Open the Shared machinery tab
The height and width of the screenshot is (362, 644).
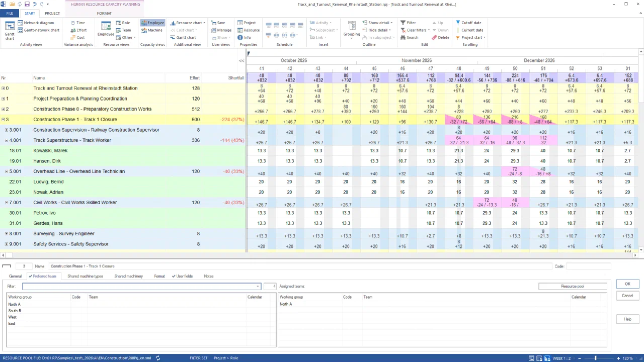[x=128, y=276]
